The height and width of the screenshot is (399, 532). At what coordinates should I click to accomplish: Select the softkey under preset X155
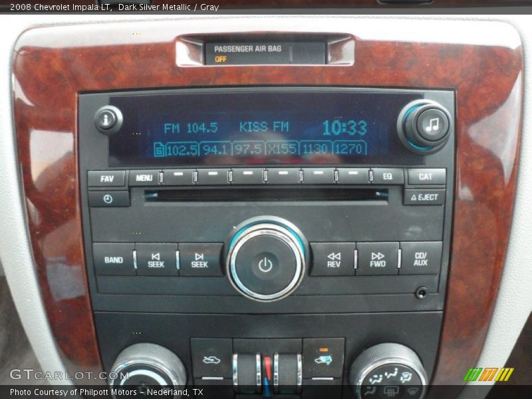point(283,176)
